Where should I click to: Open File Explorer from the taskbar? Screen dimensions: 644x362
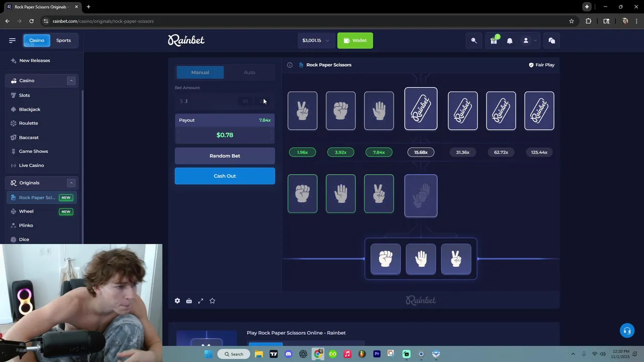coord(259,354)
